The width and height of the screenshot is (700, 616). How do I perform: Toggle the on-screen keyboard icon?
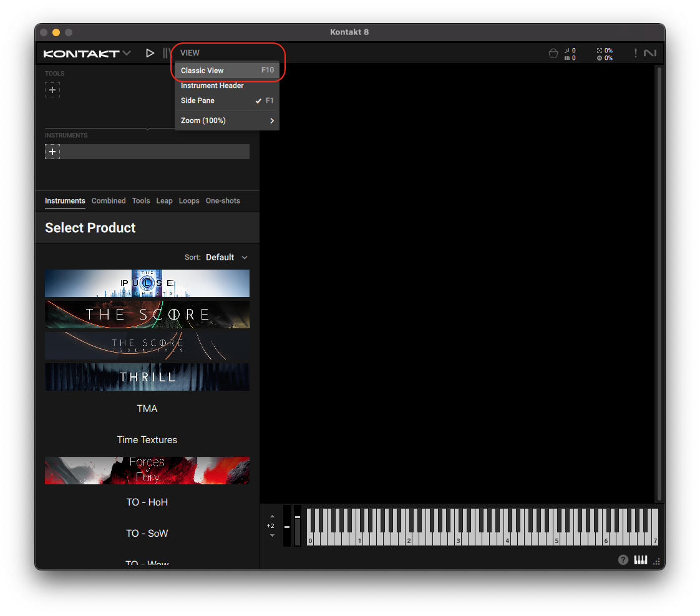pyautogui.click(x=640, y=560)
